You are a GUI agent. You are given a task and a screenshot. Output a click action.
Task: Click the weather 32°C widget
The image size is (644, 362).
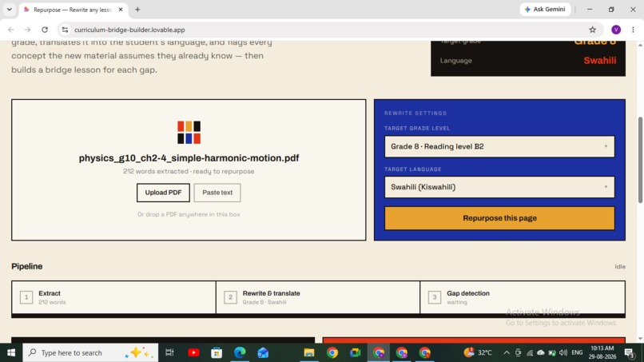coord(478,352)
